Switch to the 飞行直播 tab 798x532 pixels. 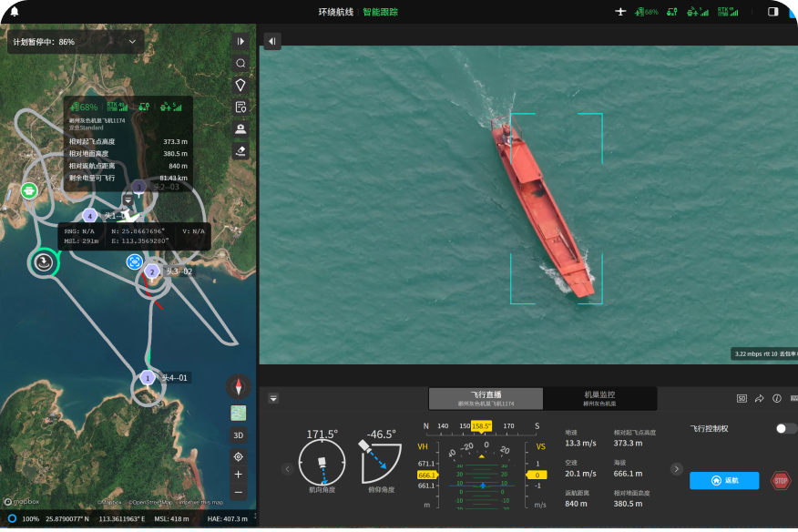pyautogui.click(x=486, y=398)
